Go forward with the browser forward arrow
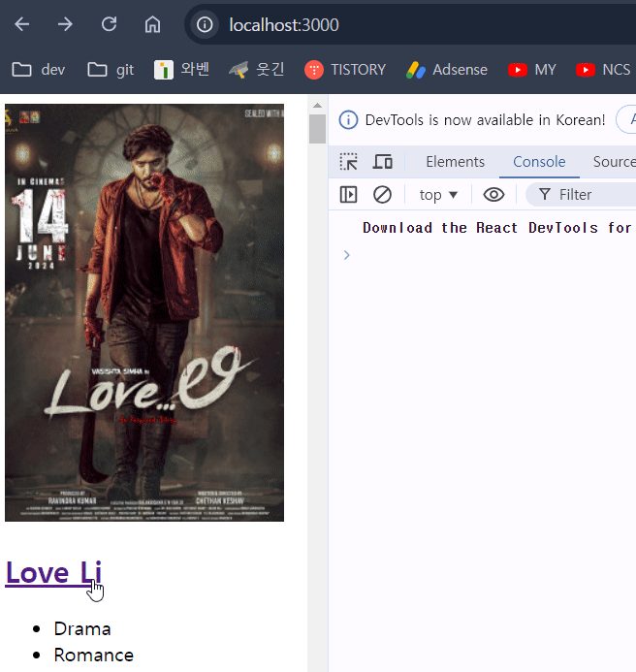The height and width of the screenshot is (672, 636). [65, 24]
